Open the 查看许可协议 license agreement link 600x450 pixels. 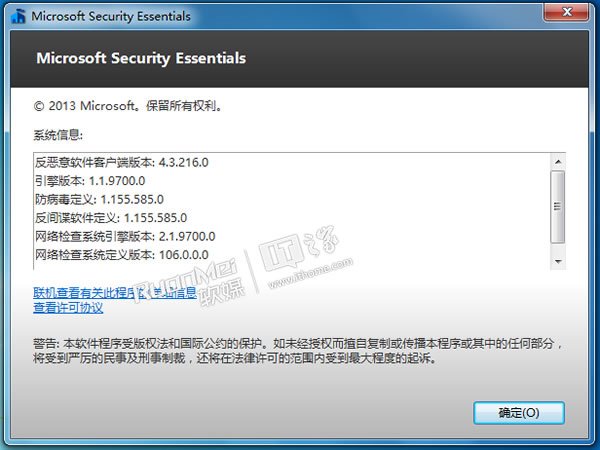click(68, 308)
